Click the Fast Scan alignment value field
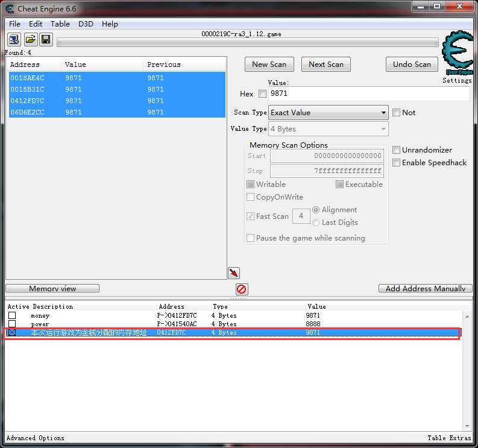The image size is (478, 448). pos(301,216)
